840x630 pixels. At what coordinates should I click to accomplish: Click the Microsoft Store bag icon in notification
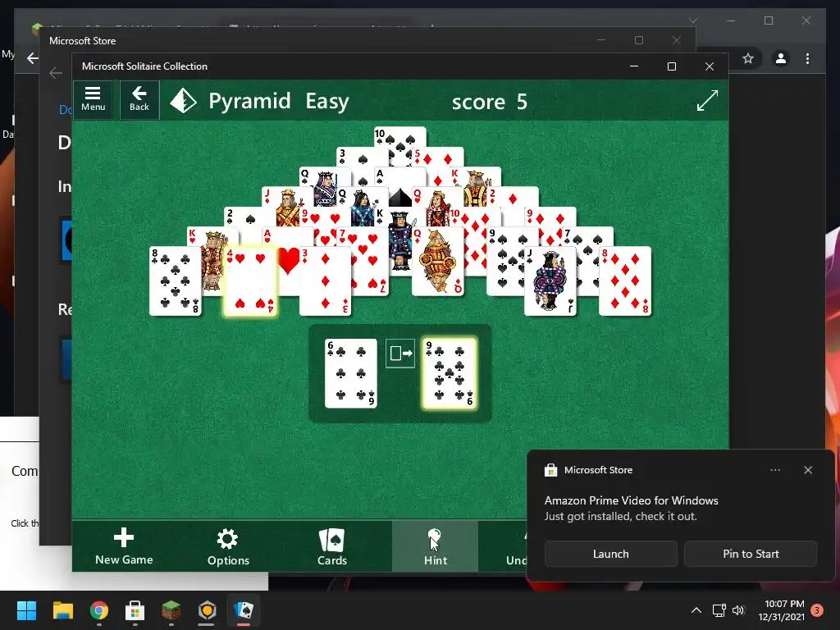[x=550, y=470]
